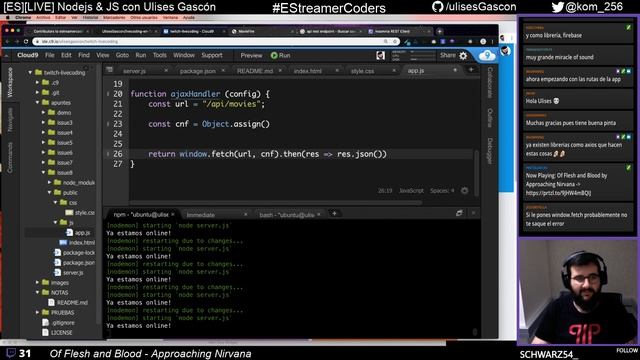
Task: Click the user avatar in Cloud9 toolbar
Action: [x=380, y=56]
